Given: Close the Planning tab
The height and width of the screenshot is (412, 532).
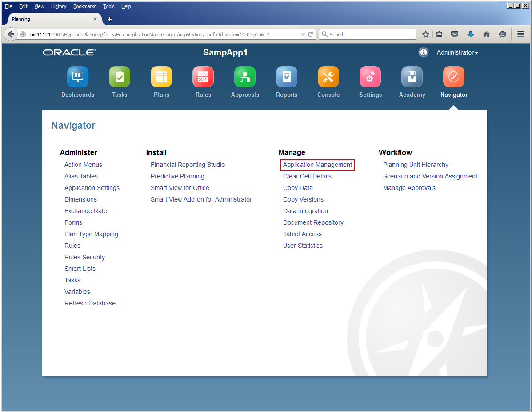Looking at the screenshot, I should tap(95, 19).
